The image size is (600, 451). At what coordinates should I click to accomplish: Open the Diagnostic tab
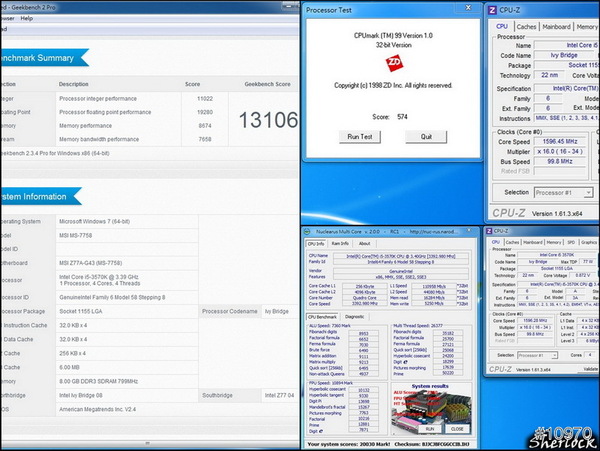click(354, 316)
